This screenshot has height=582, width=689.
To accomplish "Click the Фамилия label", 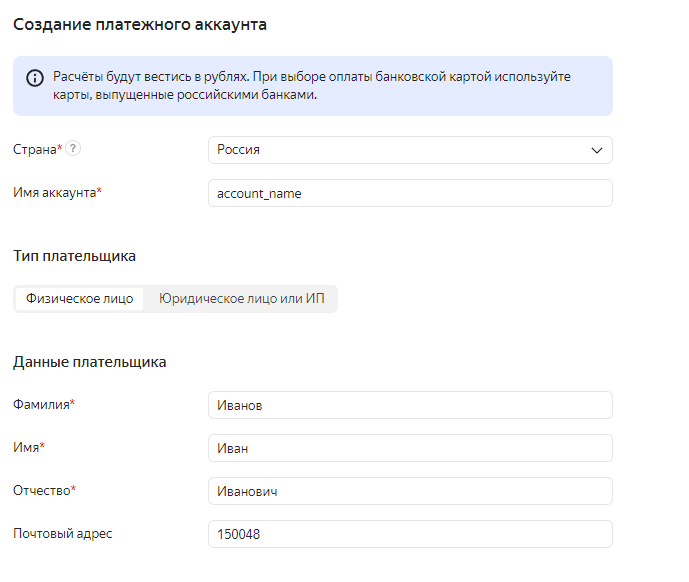I will tap(41, 404).
